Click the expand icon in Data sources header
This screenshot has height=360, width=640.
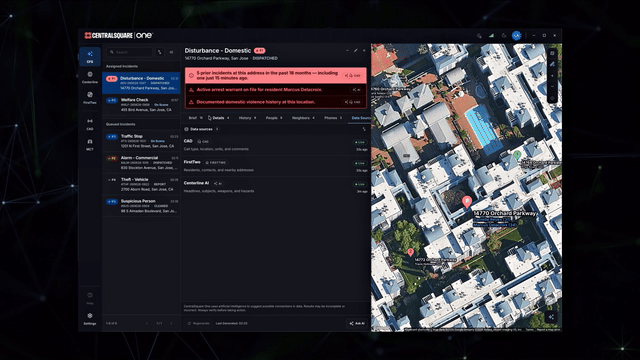pyautogui.click(x=364, y=129)
